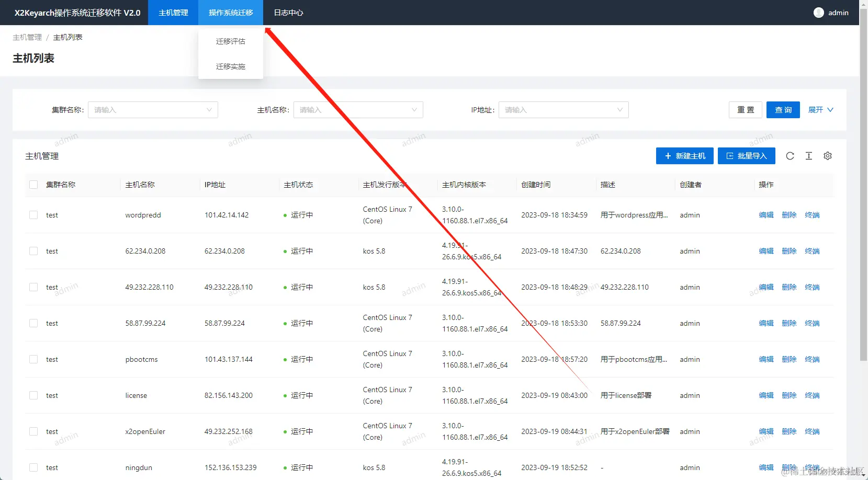Image resolution: width=868 pixels, height=480 pixels.
Task: Check the 62.234.0.208 row checkbox
Action: tap(33, 251)
